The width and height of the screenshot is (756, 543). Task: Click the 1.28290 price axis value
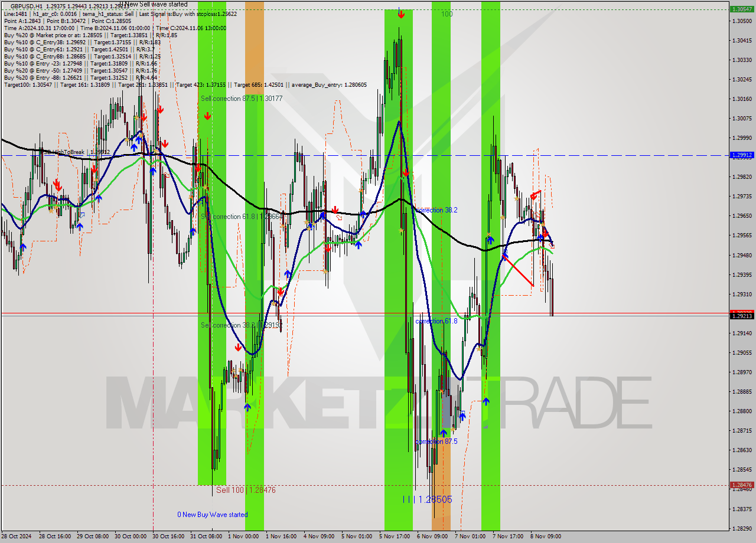coord(742,528)
